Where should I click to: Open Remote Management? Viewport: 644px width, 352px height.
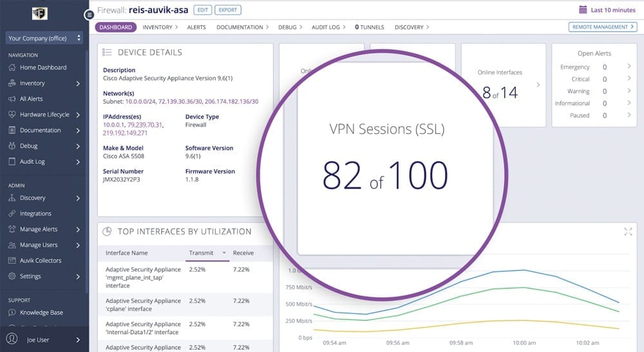click(x=603, y=26)
